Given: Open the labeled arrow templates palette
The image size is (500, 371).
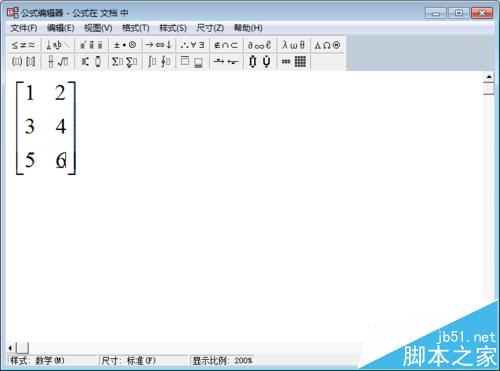Looking at the screenshot, I should (226, 62).
